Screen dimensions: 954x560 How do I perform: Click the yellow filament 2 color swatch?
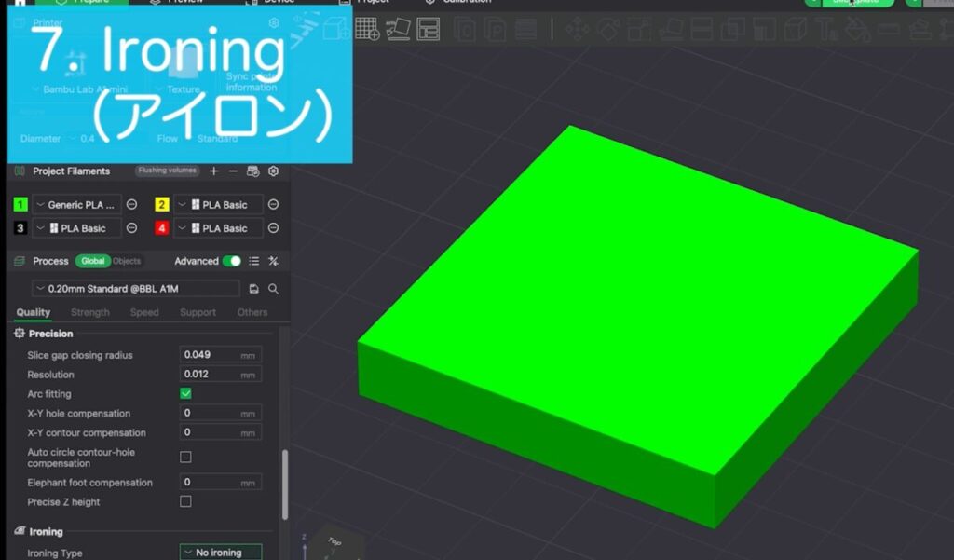pyautogui.click(x=161, y=204)
